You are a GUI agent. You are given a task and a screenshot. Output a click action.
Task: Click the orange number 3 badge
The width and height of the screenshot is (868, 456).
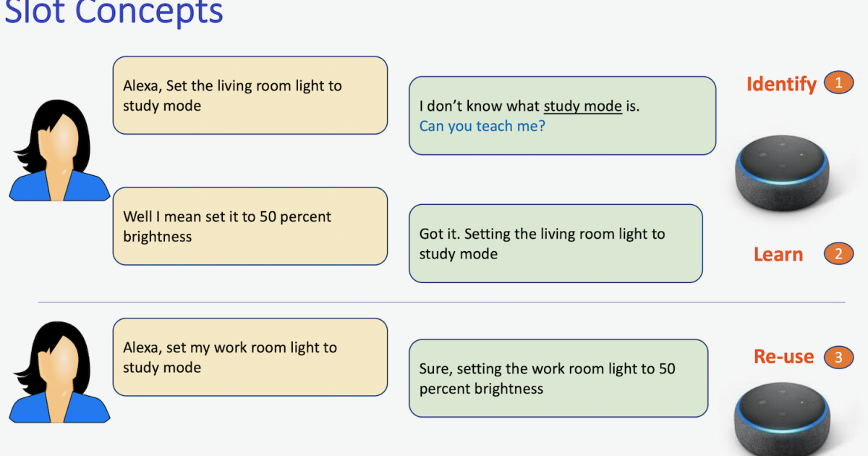click(x=838, y=357)
